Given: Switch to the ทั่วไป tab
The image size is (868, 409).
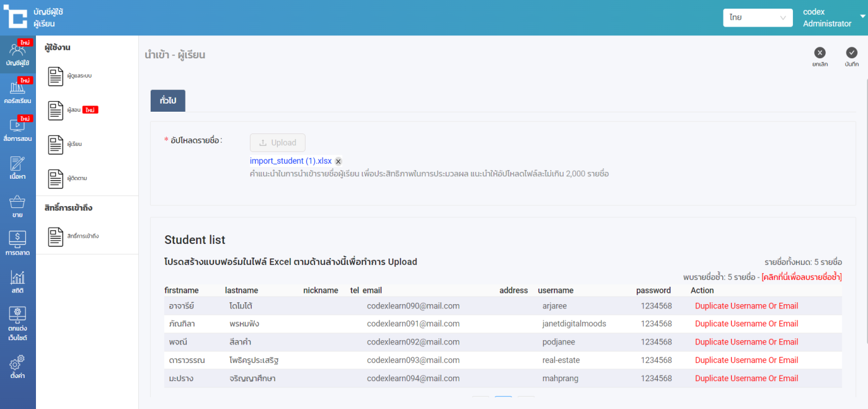Looking at the screenshot, I should [167, 101].
